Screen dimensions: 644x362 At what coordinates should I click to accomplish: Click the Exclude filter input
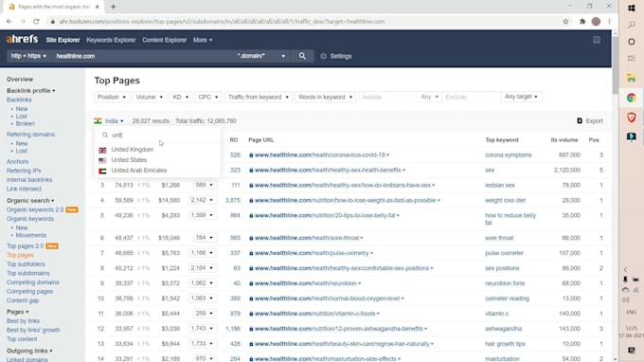[x=471, y=97]
